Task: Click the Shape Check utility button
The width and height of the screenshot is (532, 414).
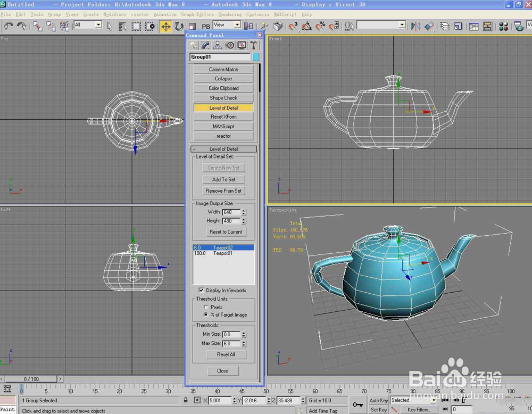Action: pos(223,98)
